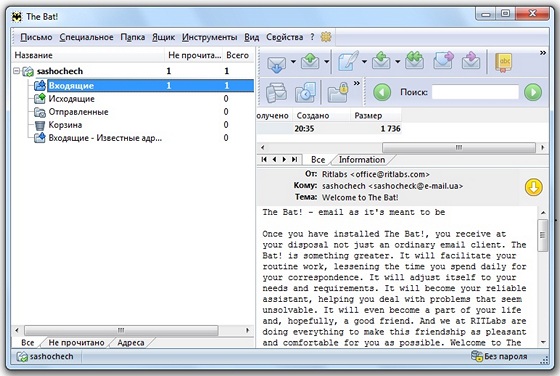
Task: Switch to the Не прочитано tab
Action: 76,343
